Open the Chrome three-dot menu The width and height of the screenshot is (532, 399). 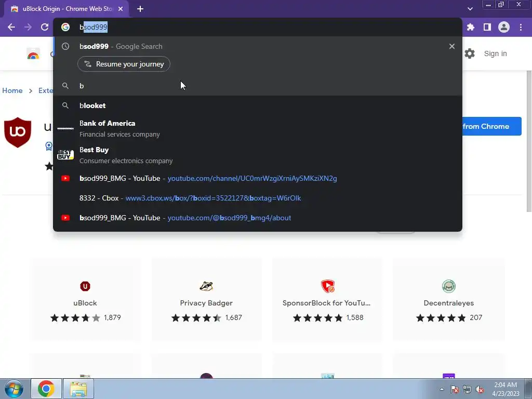521,27
